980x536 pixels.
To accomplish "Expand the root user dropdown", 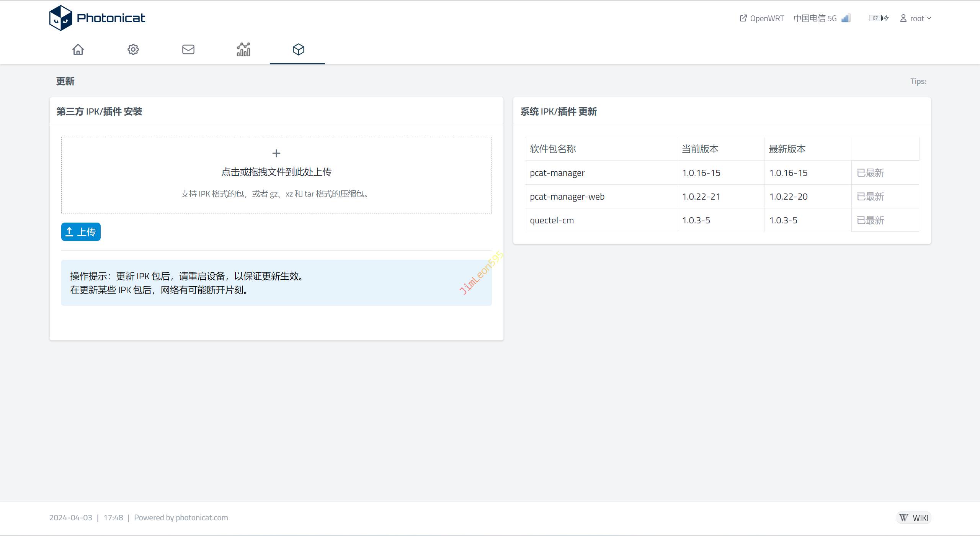I will point(916,18).
